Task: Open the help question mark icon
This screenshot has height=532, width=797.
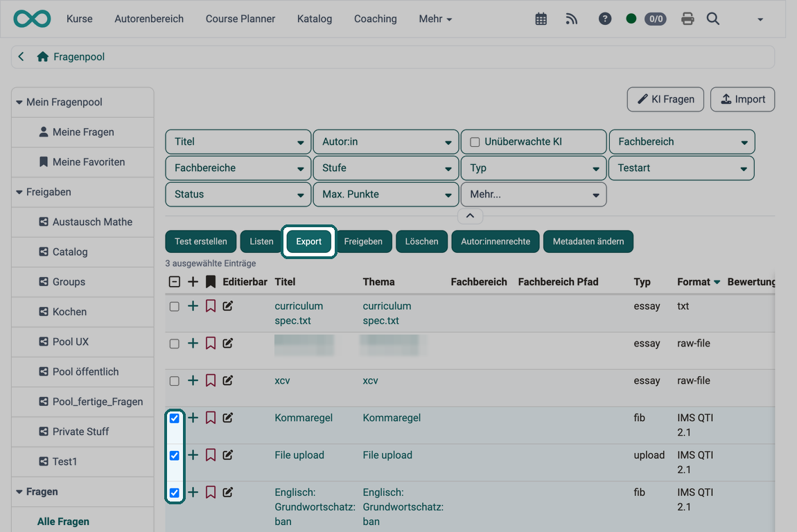Action: tap(604, 19)
